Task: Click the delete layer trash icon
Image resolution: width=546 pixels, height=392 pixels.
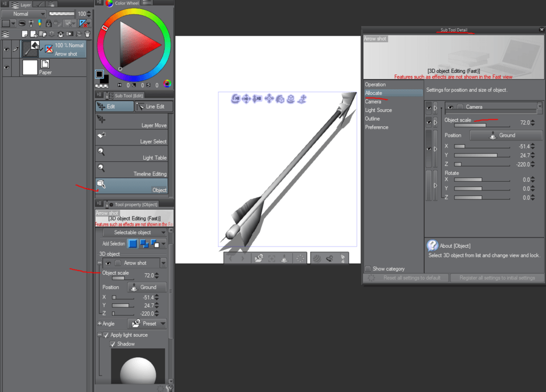Action: (x=87, y=34)
